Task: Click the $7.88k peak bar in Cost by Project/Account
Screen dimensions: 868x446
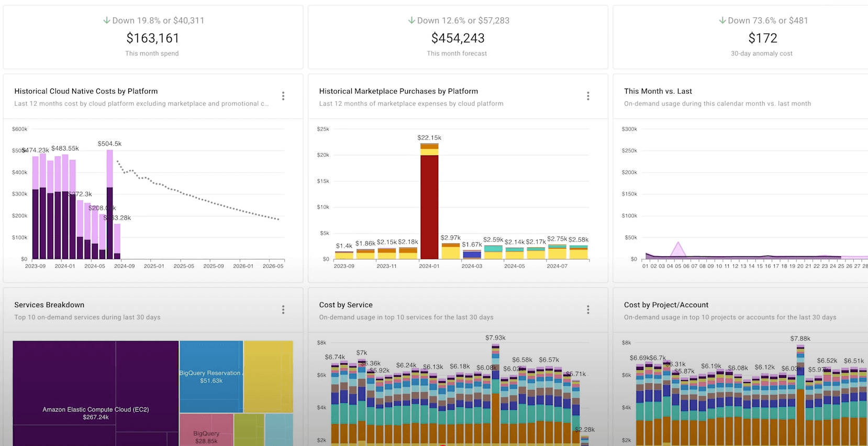Action: coord(800,395)
